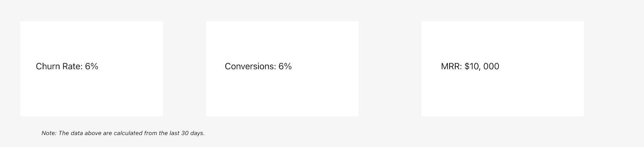Open the MRR metric card
The image size is (644, 147).
click(x=502, y=69)
